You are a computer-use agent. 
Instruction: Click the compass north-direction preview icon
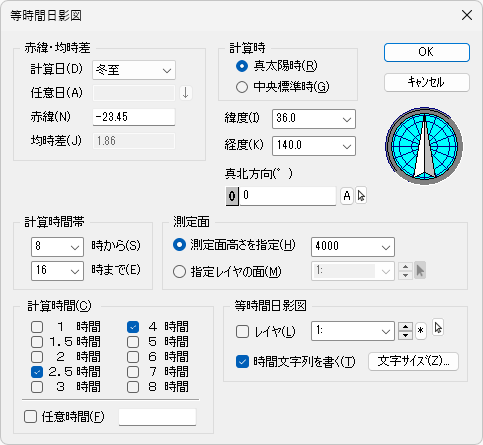click(424, 146)
